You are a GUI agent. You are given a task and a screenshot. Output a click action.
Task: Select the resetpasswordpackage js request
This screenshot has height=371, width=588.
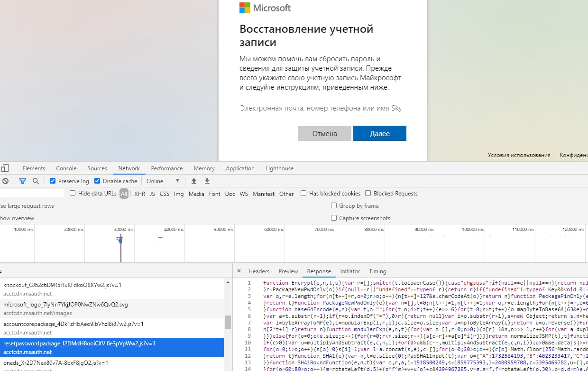tap(112, 347)
